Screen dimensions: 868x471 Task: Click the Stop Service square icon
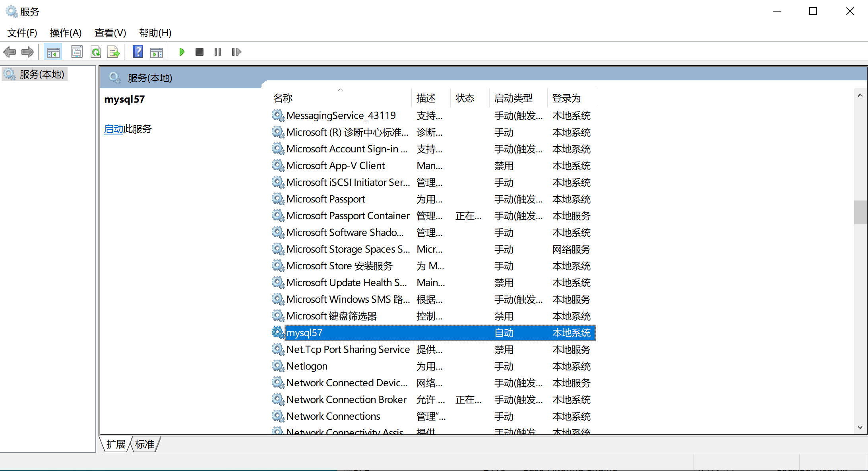click(x=200, y=52)
